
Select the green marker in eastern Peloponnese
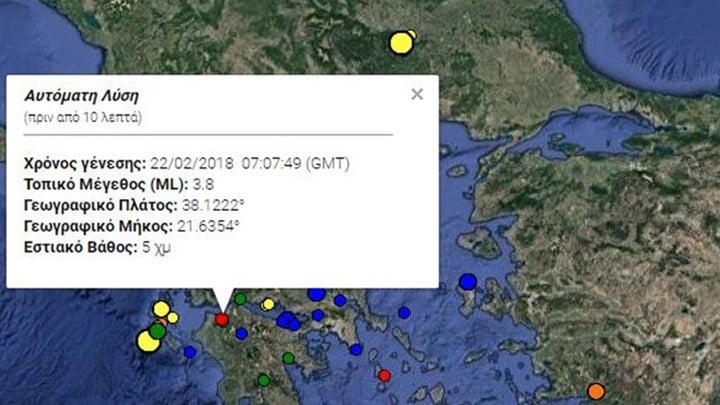pos(288,358)
